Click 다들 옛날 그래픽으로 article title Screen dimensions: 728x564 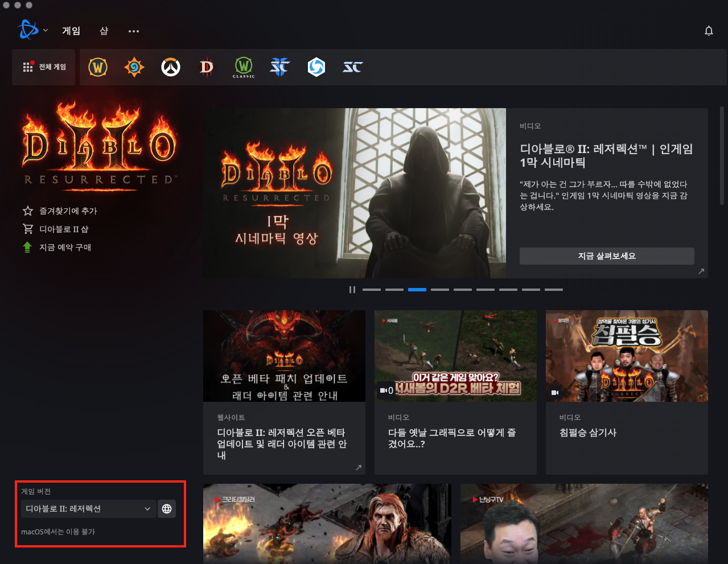(452, 438)
